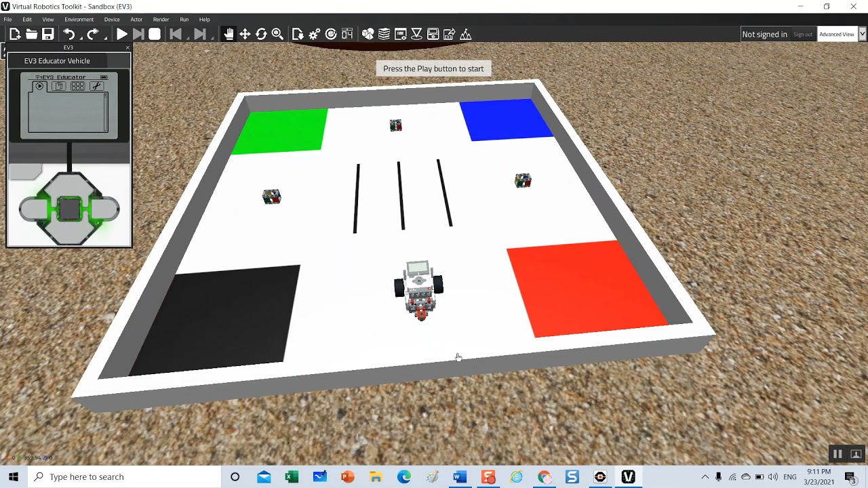Select the zoom magnifier tool

coord(277,34)
